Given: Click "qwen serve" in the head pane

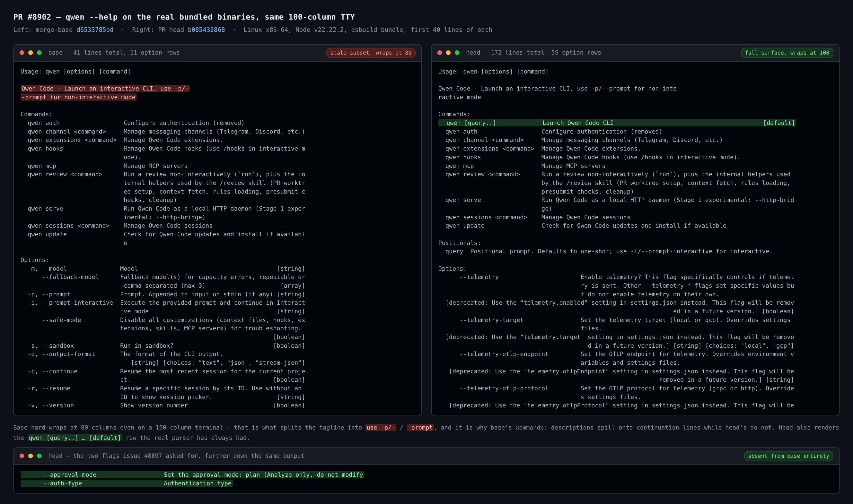Looking at the screenshot, I should coord(463,200).
